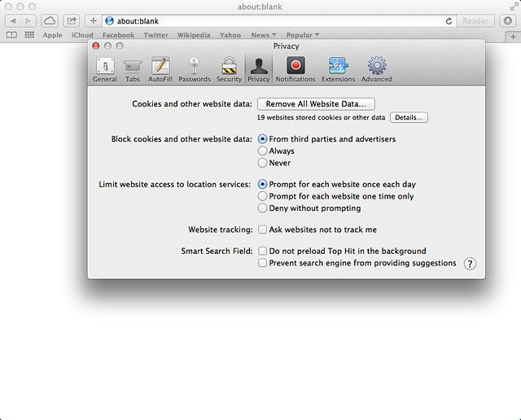This screenshot has height=420, width=521.
Task: Click the globe site icon in address bar
Action: pos(109,21)
